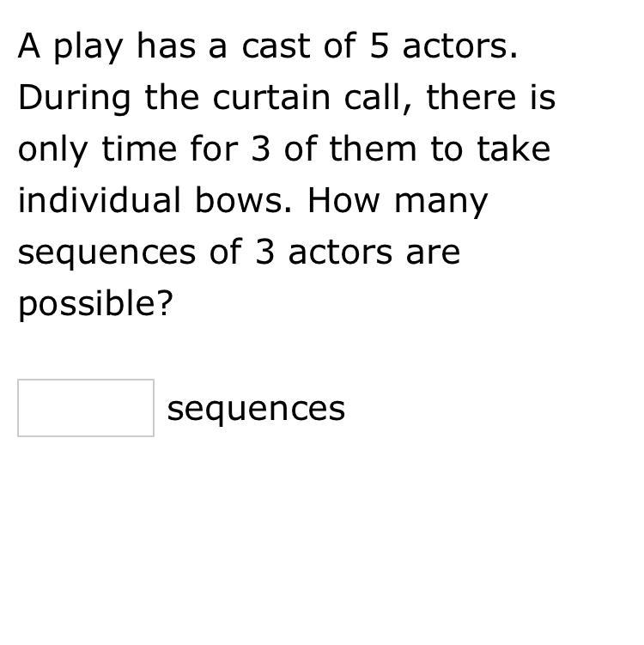Click the word 'How' in the fourth line
The width and height of the screenshot is (644, 645).
point(343,201)
